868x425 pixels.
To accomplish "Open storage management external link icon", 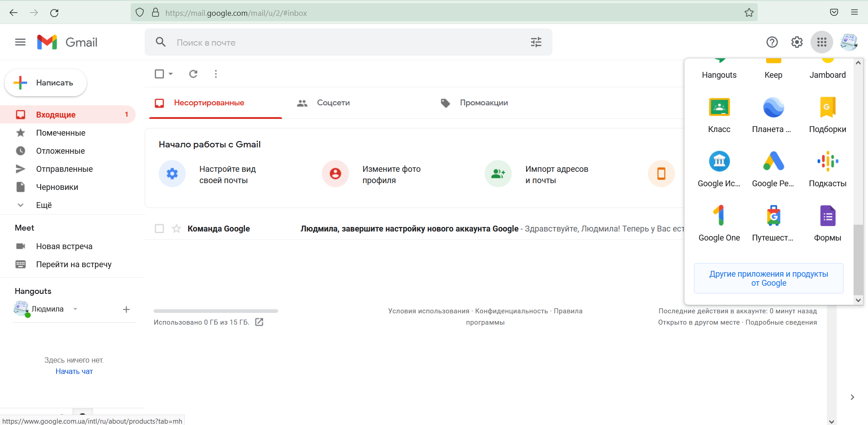I will click(x=259, y=322).
